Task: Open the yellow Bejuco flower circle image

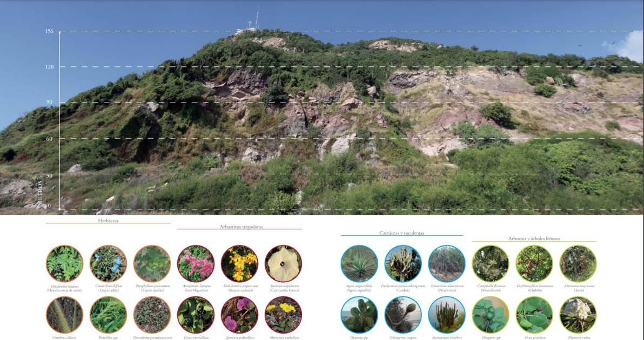Action: coord(239,264)
